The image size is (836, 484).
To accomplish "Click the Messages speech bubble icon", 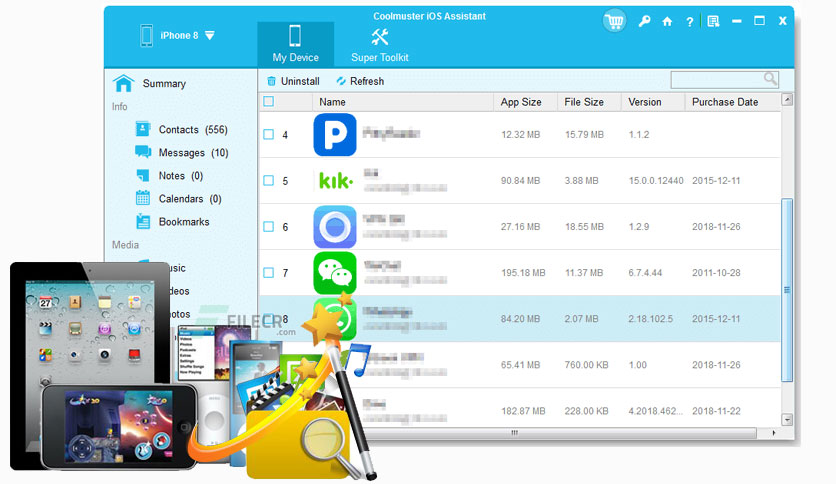I will (143, 152).
